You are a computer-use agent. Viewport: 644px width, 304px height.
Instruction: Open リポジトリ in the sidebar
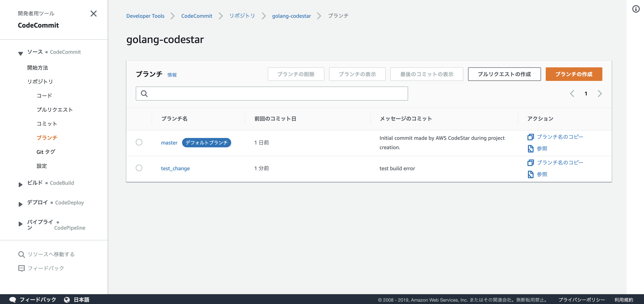[40, 82]
